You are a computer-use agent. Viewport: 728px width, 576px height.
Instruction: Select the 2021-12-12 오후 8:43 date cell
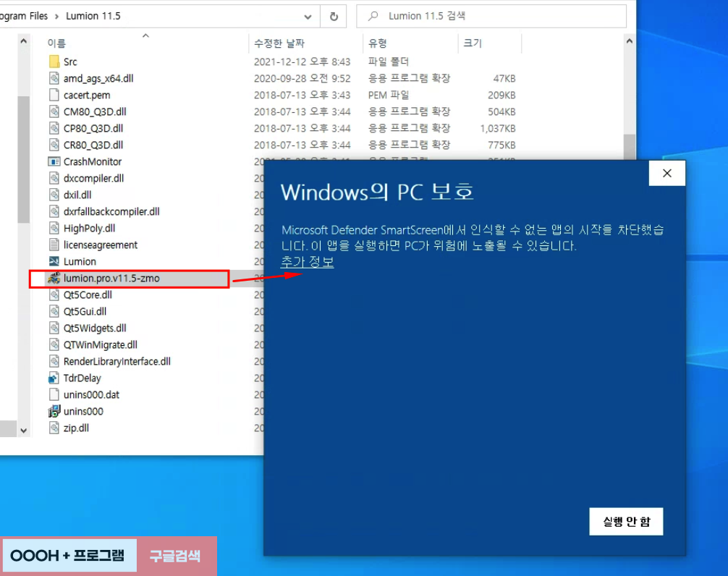[302, 62]
